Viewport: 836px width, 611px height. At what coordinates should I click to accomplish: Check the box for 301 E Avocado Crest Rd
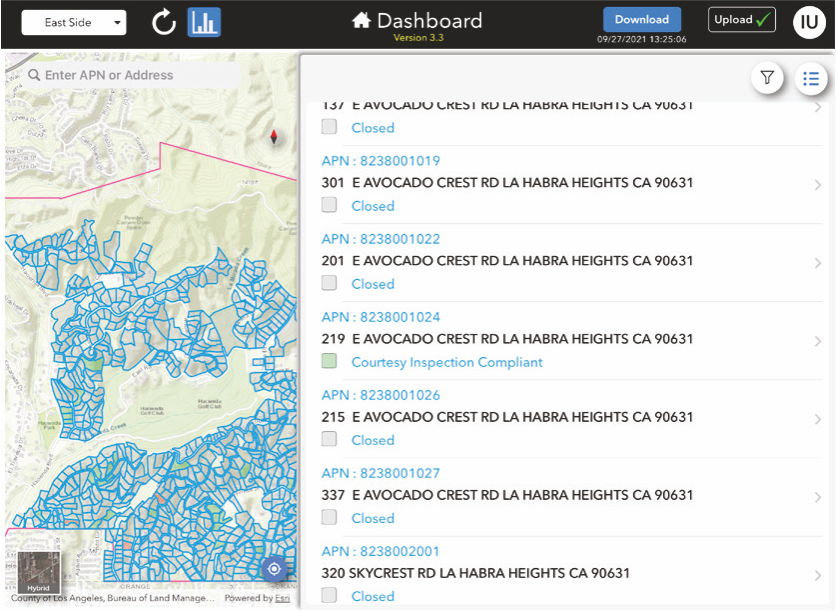click(329, 205)
